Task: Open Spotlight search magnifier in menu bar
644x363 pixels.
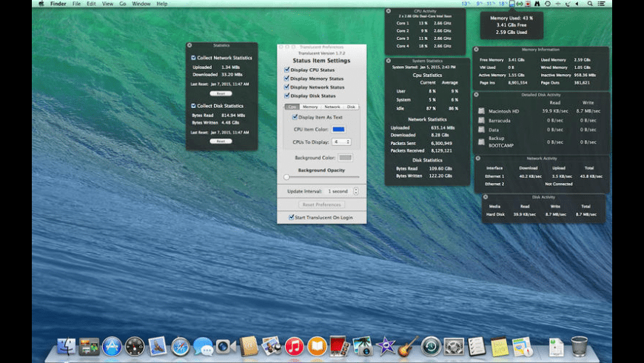Action: 590,3
